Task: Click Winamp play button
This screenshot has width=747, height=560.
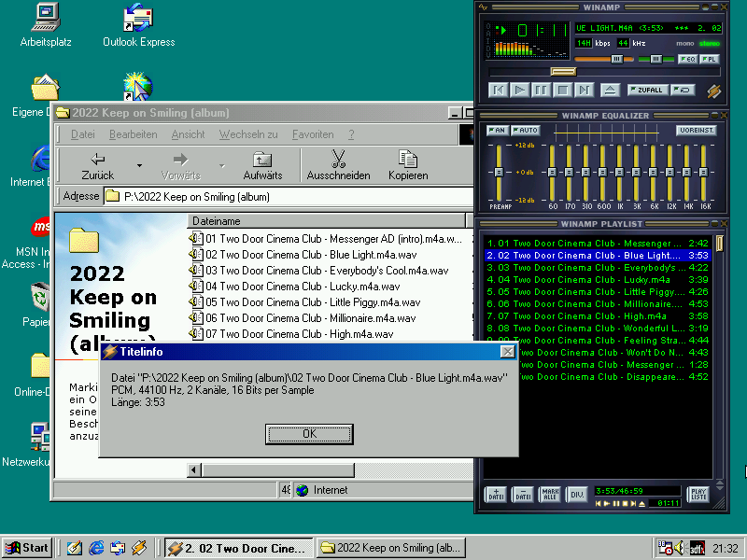Action: click(x=520, y=90)
